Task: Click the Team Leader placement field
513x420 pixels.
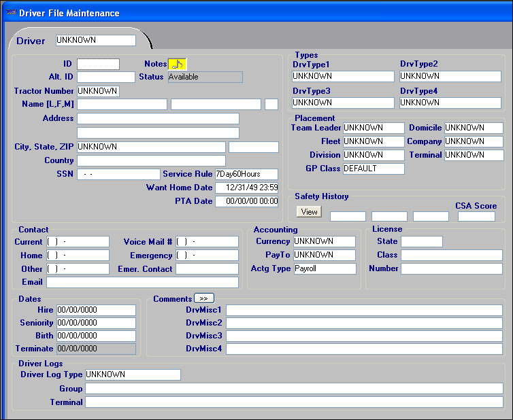Action: pos(374,128)
